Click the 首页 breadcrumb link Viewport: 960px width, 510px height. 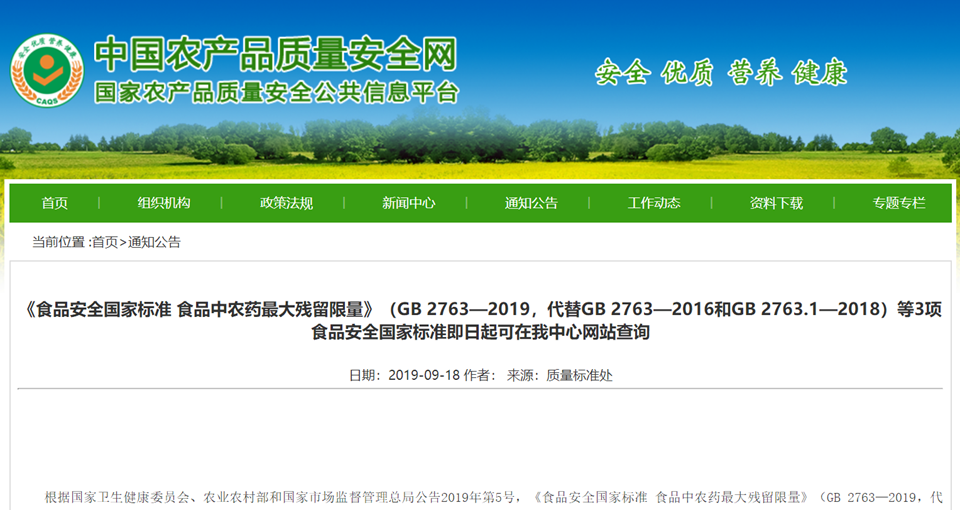coord(105,242)
